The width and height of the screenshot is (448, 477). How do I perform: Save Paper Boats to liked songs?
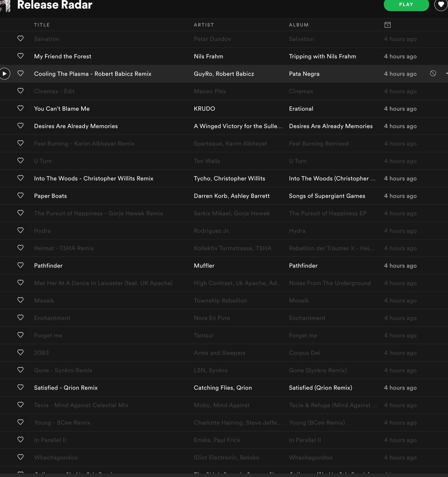[20, 195]
